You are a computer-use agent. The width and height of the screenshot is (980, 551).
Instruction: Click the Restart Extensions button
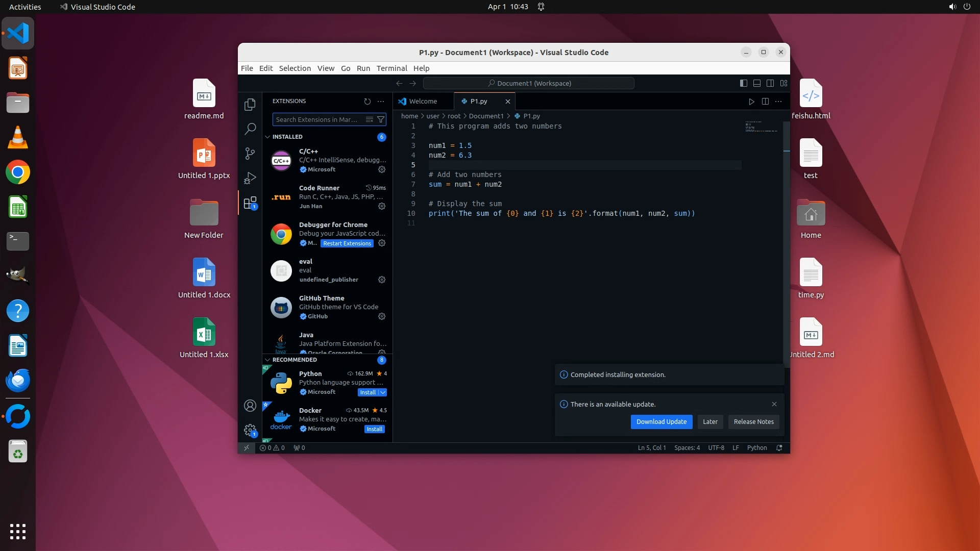pos(347,243)
